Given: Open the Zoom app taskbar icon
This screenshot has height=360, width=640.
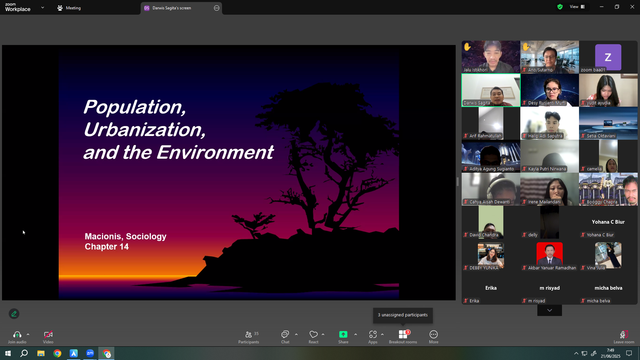Looking at the screenshot, I should tap(90, 353).
